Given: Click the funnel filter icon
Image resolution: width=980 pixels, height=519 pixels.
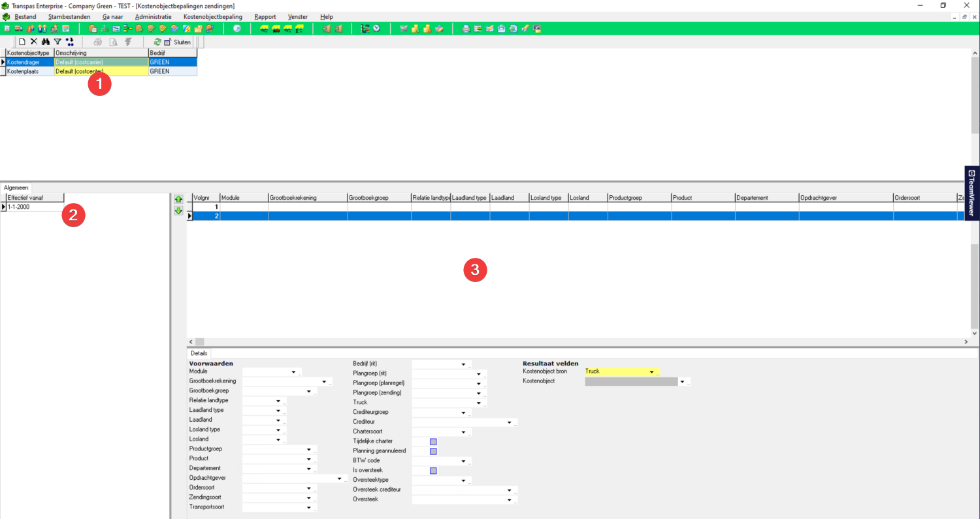Looking at the screenshot, I should (57, 42).
